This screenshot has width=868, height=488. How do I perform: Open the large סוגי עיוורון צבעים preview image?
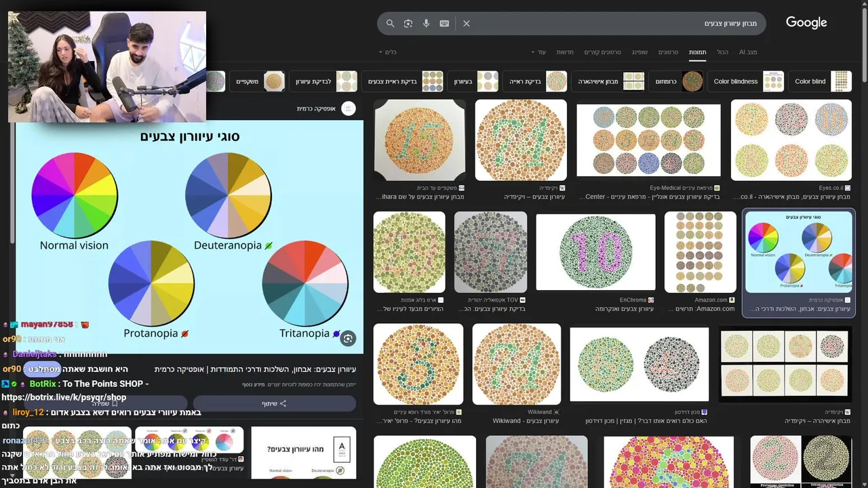[x=190, y=237]
